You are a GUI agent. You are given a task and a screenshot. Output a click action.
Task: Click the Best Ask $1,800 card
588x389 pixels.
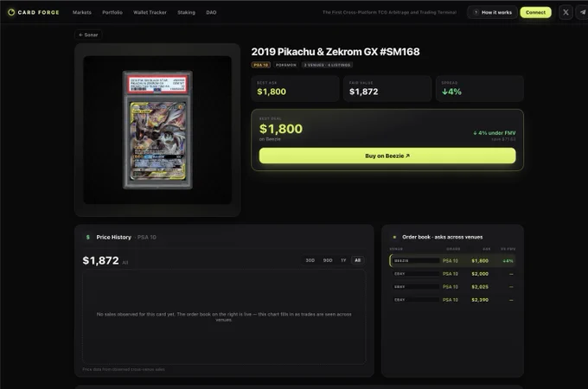tap(295, 88)
